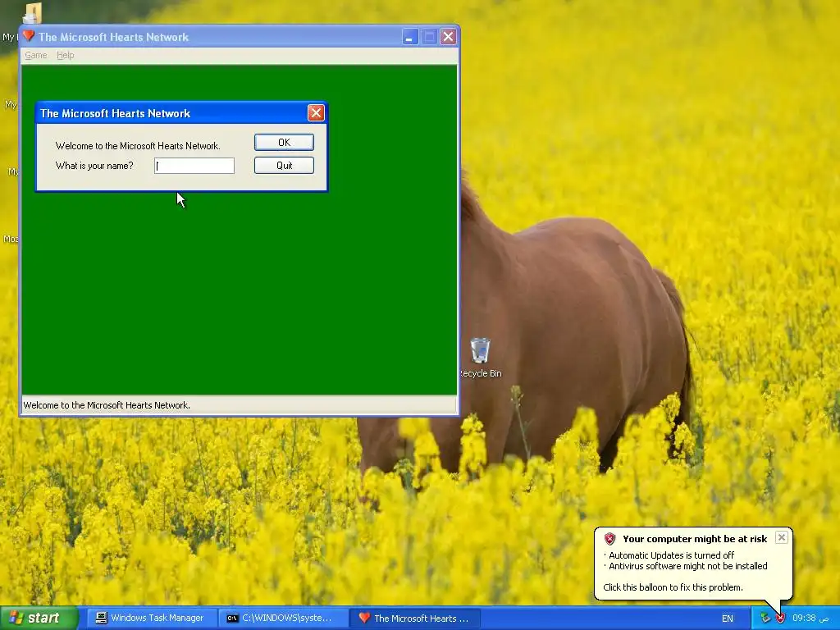Click the "Automatic Updates is turned off" line
Screen dimensions: 840x630
tap(671, 555)
